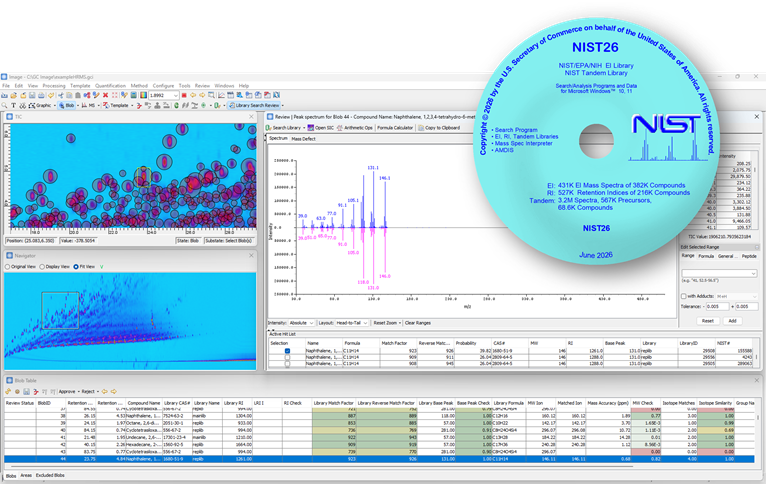766x484 pixels.
Task: Open the Edit Selected Range combo box
Action: tap(719, 274)
